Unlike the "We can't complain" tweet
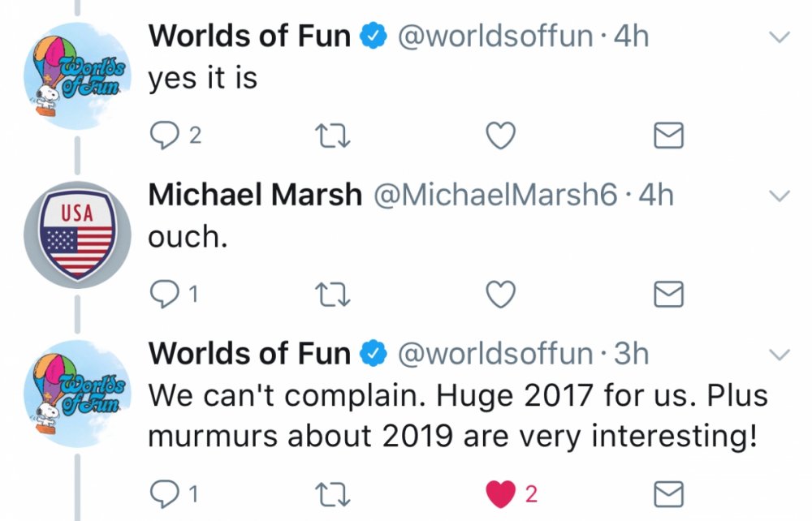The height and width of the screenshot is (521, 812). (x=500, y=493)
